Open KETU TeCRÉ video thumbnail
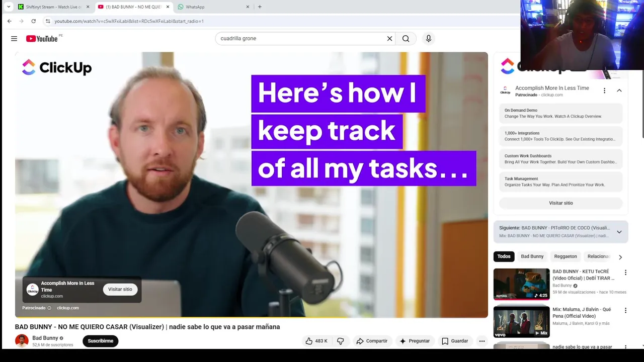 pos(521,284)
